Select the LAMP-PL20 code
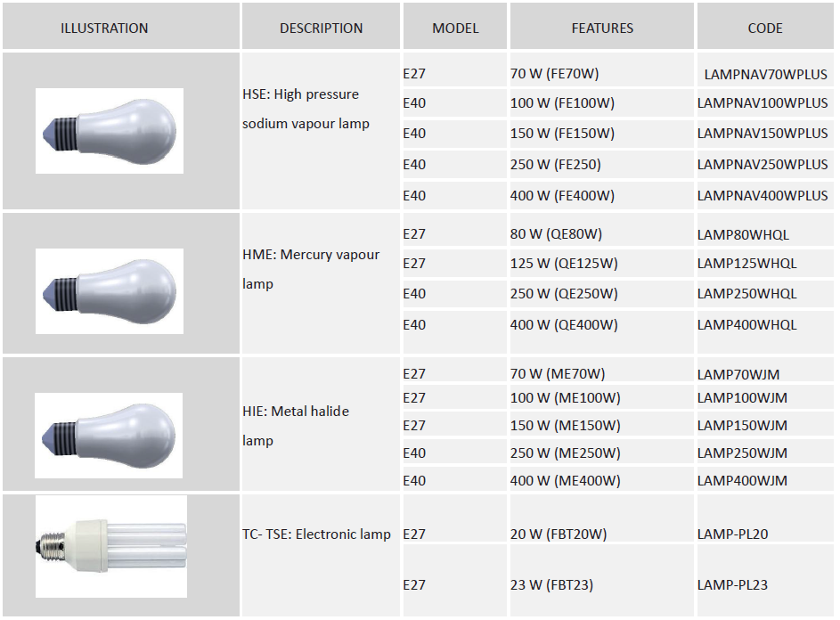 732,534
